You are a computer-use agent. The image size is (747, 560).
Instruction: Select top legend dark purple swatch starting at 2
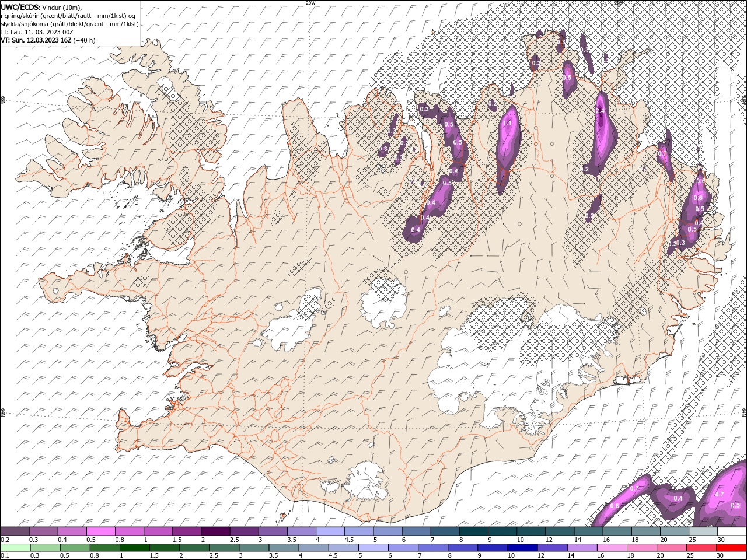[x=215, y=531]
